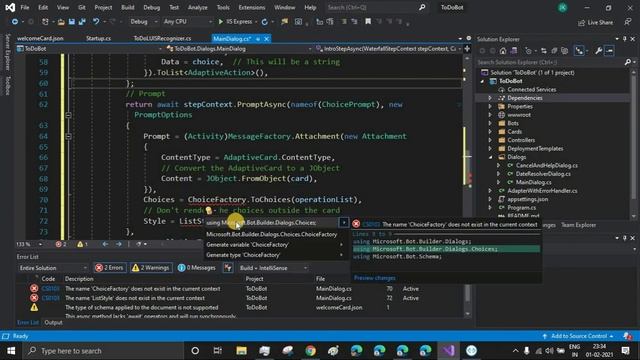Open the 133 % zoom dropdown
The image size is (640, 360).
(29, 244)
